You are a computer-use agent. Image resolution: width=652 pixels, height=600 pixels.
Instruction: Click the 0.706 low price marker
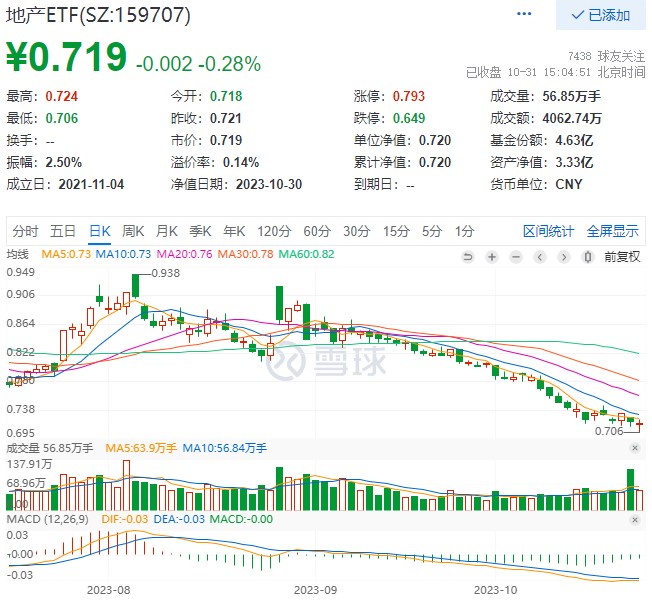point(609,431)
